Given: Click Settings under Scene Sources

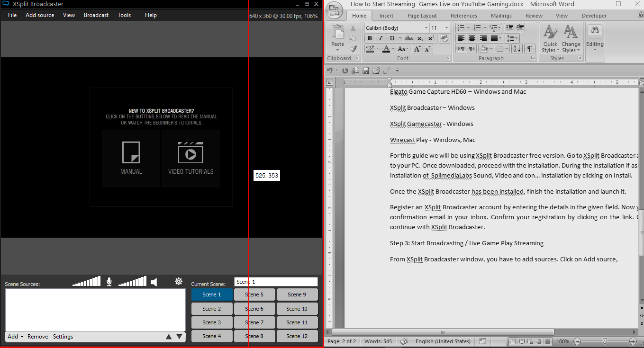Looking at the screenshot, I should point(63,337).
